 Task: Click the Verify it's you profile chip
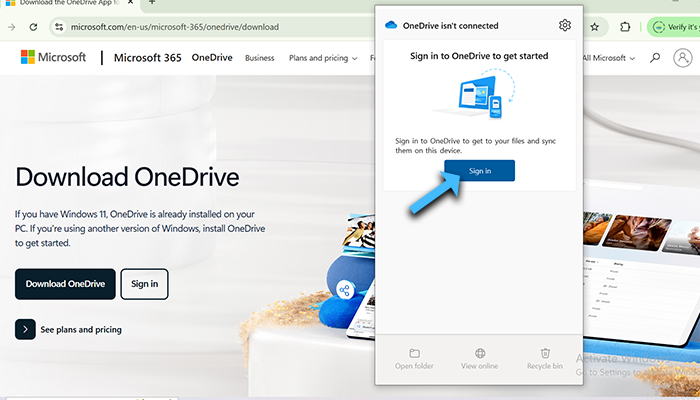point(675,27)
